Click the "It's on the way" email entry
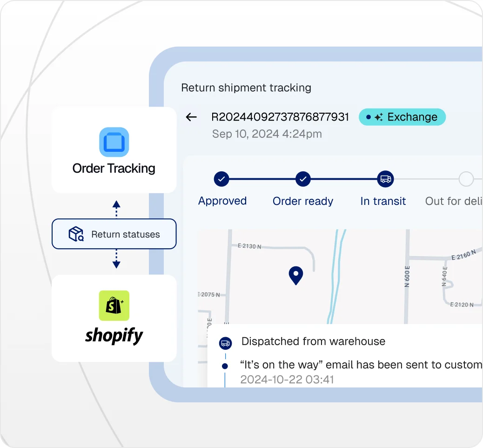 (361, 365)
